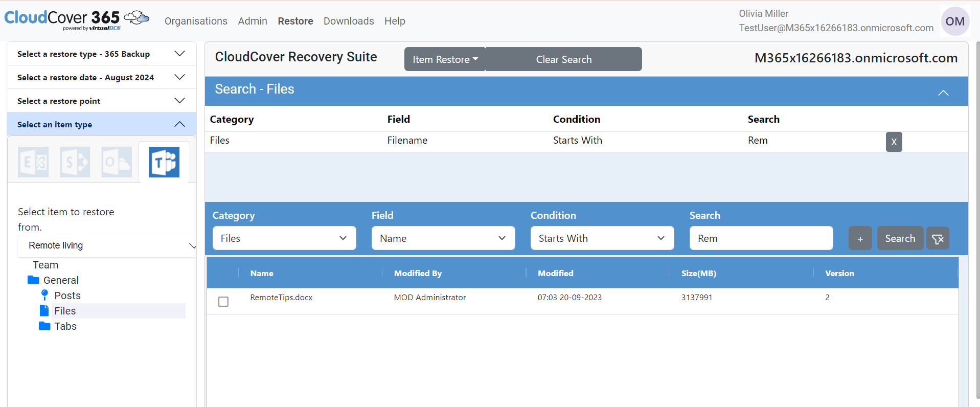
Task: Expand Select a restore type section
Action: (x=102, y=54)
